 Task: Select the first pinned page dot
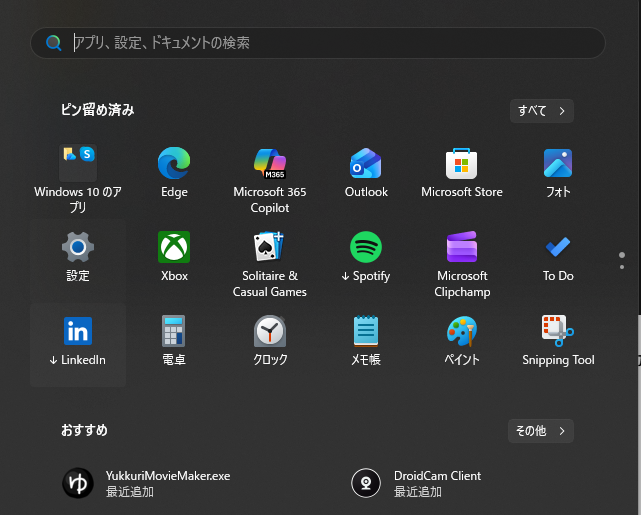pyautogui.click(x=622, y=255)
